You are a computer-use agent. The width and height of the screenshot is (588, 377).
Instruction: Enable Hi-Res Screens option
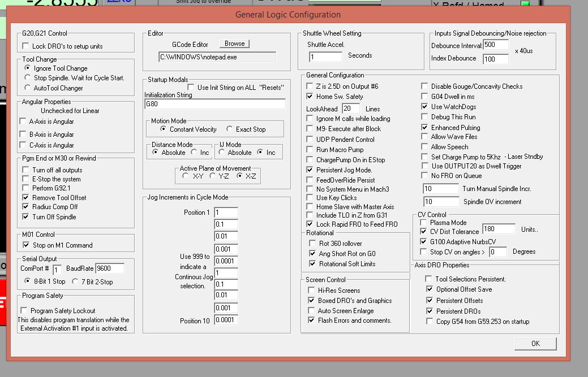click(x=311, y=290)
